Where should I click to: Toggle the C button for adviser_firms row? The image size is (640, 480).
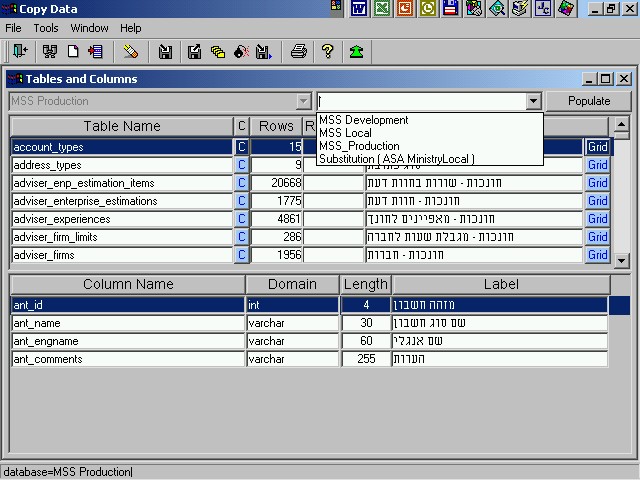[x=241, y=255]
